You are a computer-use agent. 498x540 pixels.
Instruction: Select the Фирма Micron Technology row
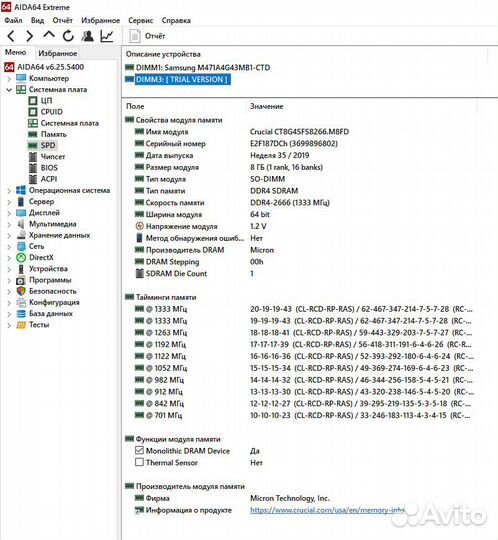pos(232,498)
